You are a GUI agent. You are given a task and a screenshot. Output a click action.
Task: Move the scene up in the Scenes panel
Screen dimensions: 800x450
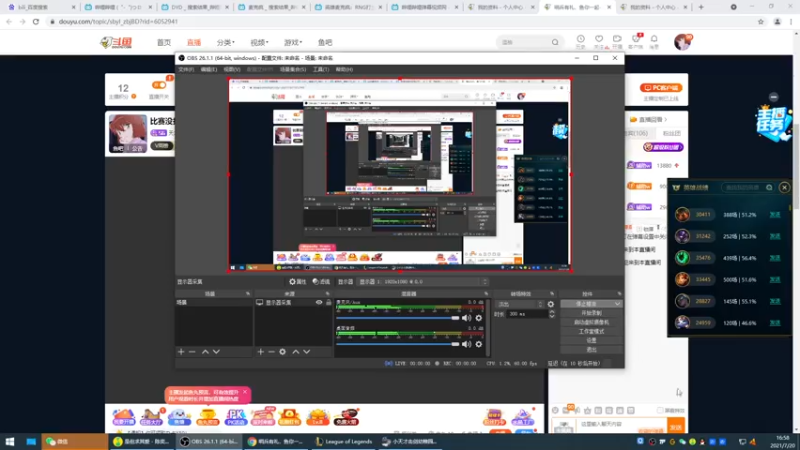click(205, 352)
